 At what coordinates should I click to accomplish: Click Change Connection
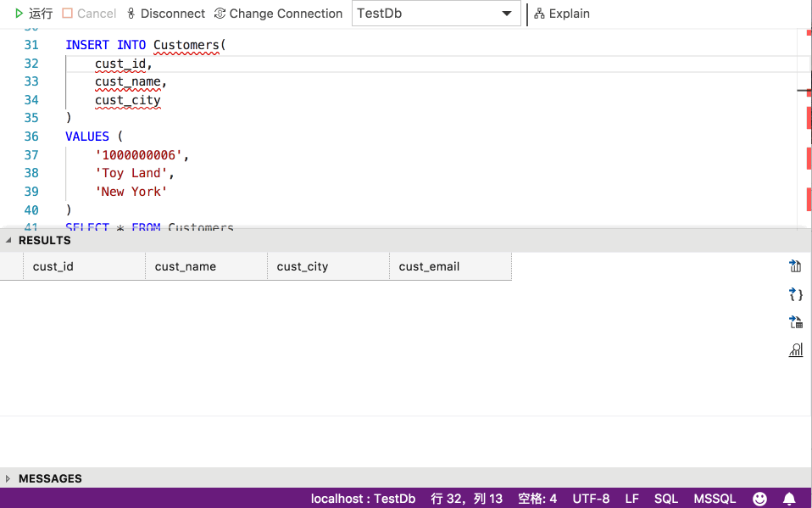tap(279, 14)
